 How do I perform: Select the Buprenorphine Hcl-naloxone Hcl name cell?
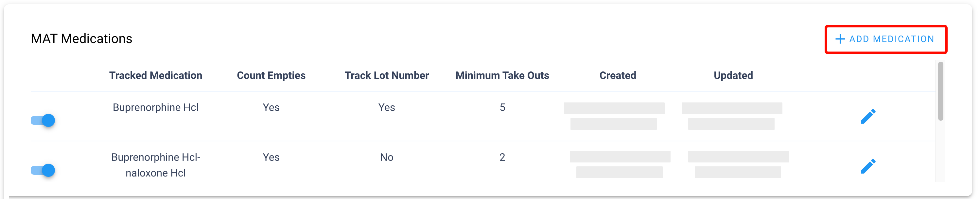click(x=156, y=165)
